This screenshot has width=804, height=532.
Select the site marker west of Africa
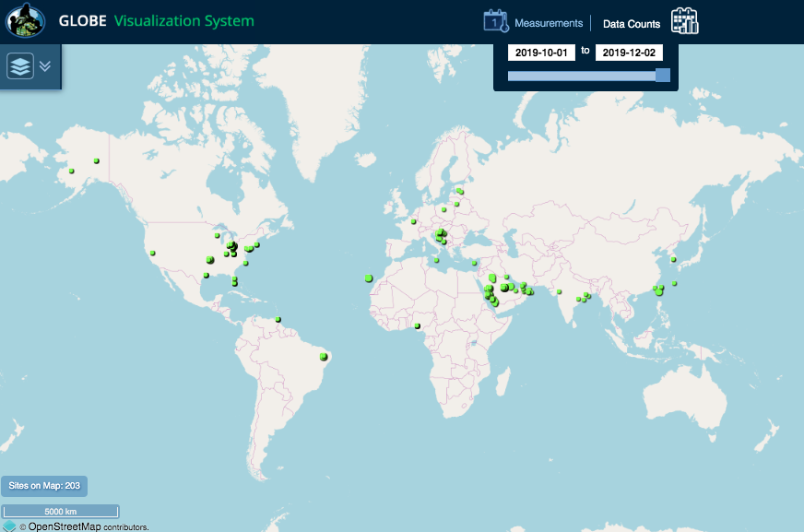[368, 277]
